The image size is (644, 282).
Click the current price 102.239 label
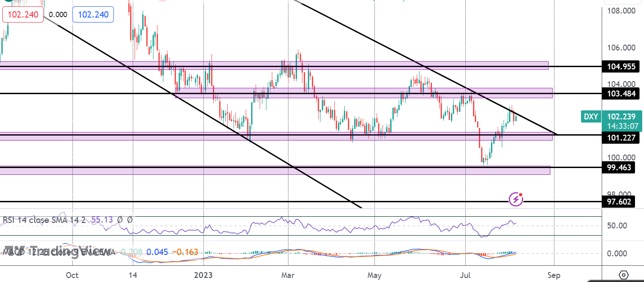(622, 116)
